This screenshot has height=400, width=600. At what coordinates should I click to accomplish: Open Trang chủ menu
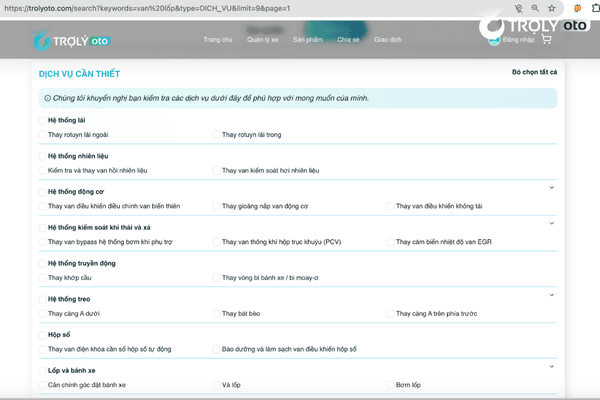[x=218, y=39]
